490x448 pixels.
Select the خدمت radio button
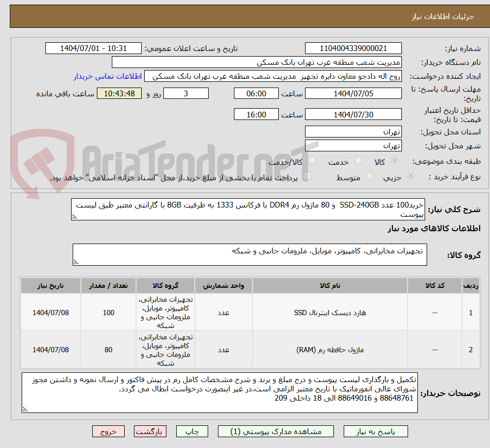pos(358,160)
